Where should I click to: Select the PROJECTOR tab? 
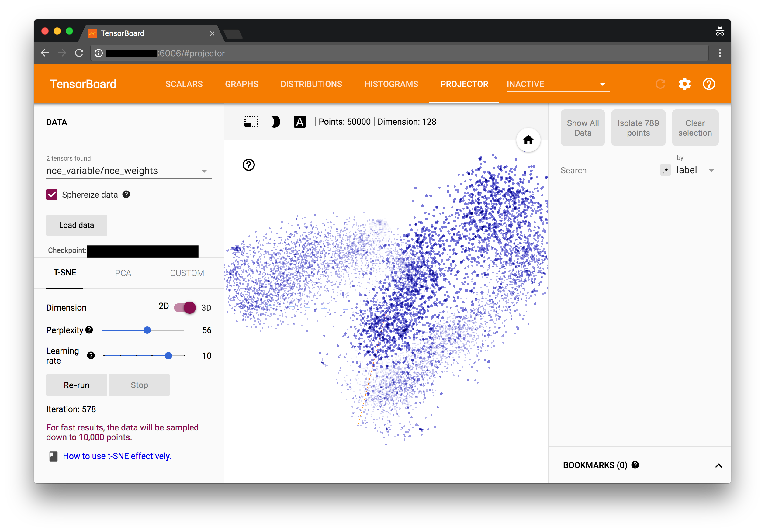(x=464, y=84)
